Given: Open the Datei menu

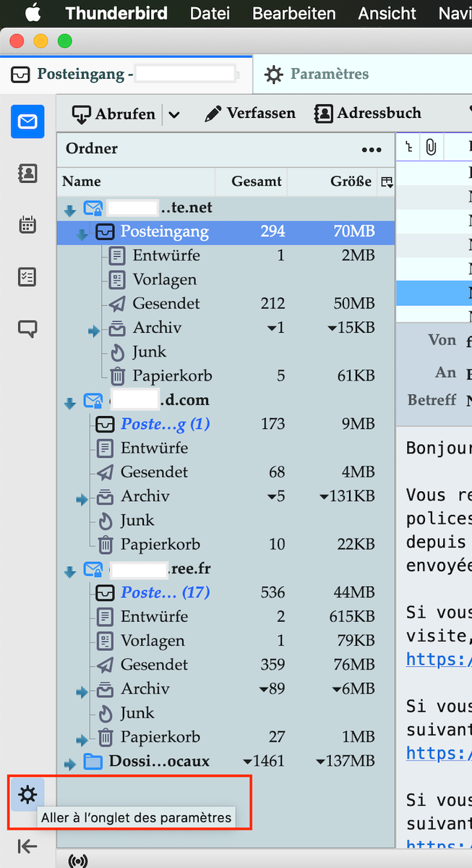Looking at the screenshot, I should pyautogui.click(x=210, y=13).
